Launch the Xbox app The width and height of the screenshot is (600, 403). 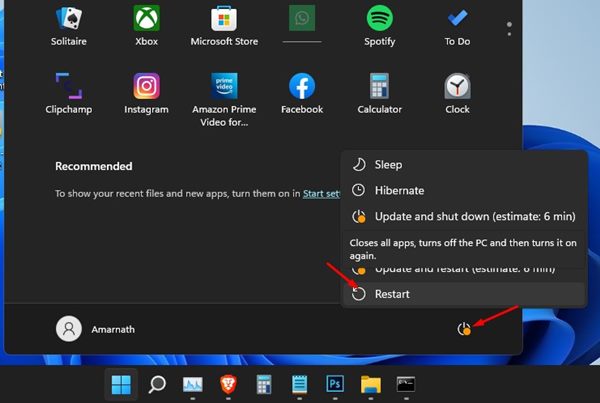pos(147,26)
